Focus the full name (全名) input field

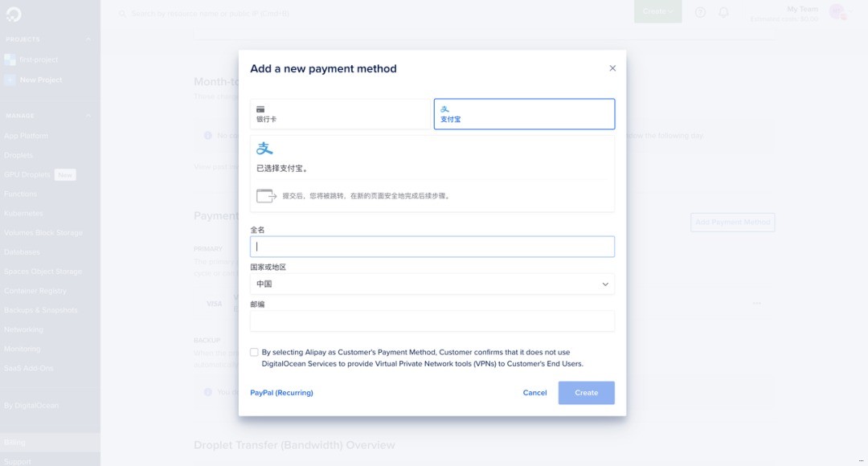click(x=432, y=247)
